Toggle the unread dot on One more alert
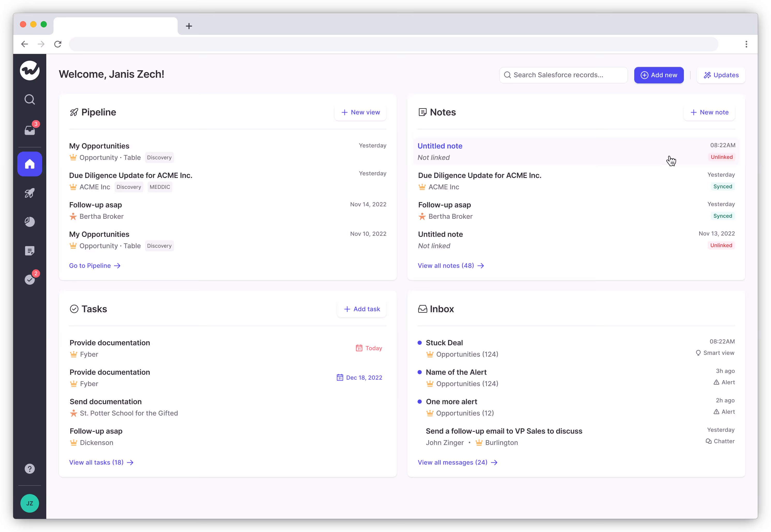Image resolution: width=771 pixels, height=532 pixels. [419, 402]
